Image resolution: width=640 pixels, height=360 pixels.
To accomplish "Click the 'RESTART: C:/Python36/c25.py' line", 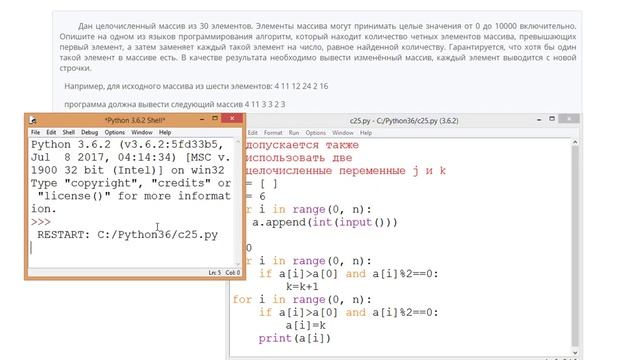I will [x=127, y=235].
